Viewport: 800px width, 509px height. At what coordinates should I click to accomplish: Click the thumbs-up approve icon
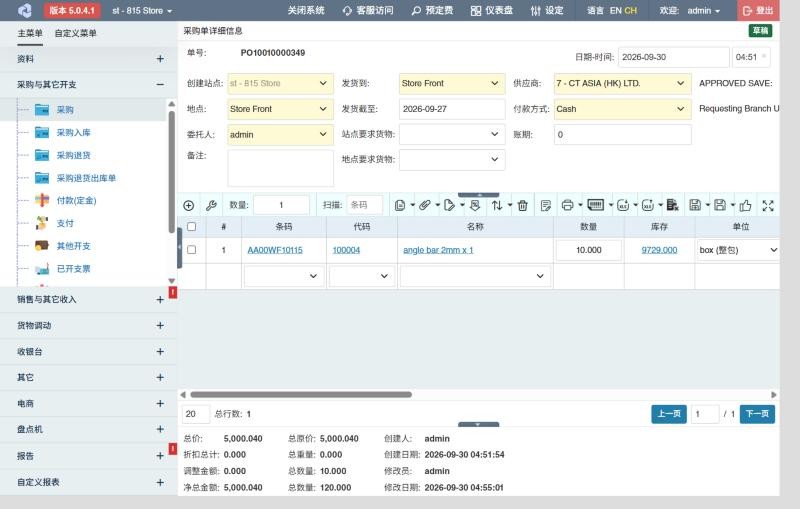[745, 206]
